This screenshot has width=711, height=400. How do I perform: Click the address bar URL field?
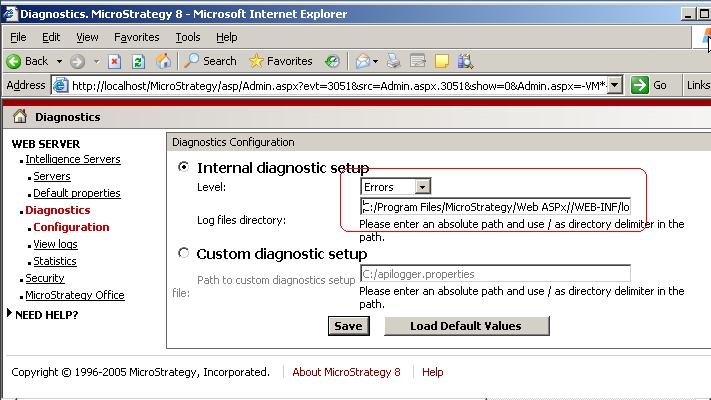click(x=338, y=85)
